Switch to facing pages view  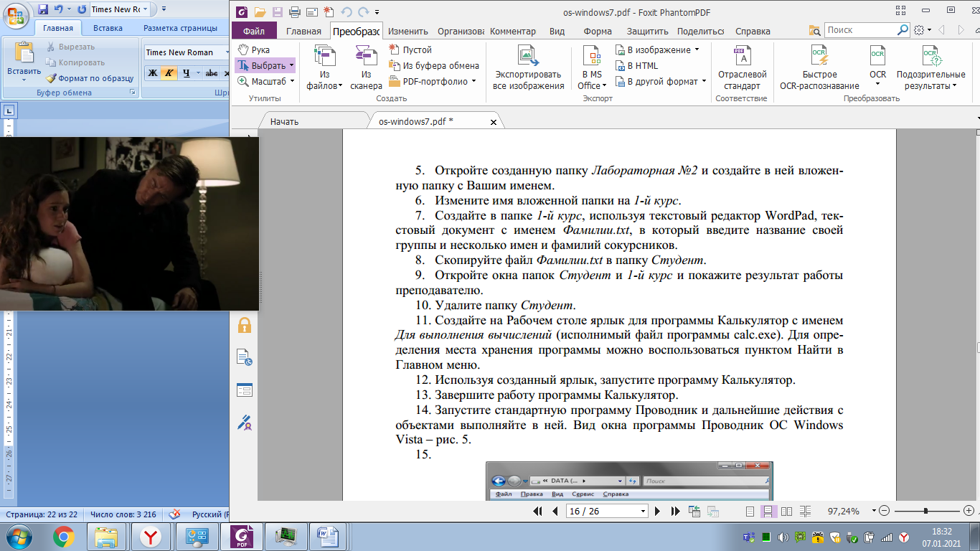(786, 512)
